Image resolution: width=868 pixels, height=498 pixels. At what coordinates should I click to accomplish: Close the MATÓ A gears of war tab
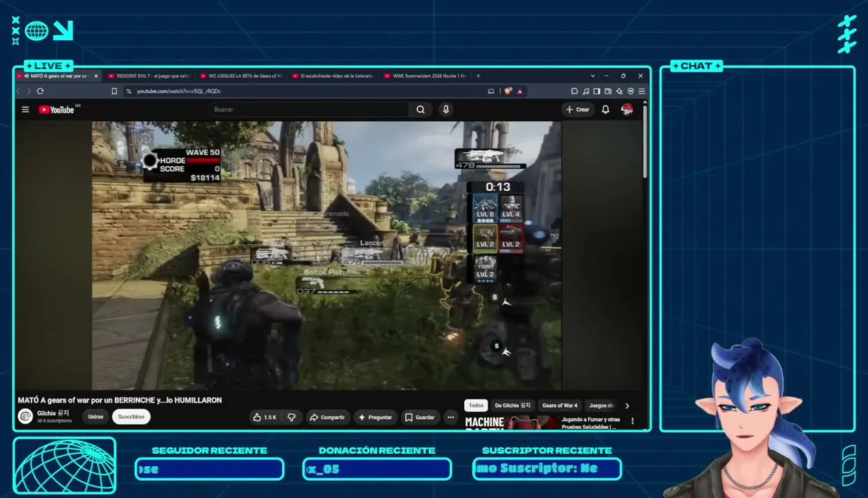[x=96, y=76]
